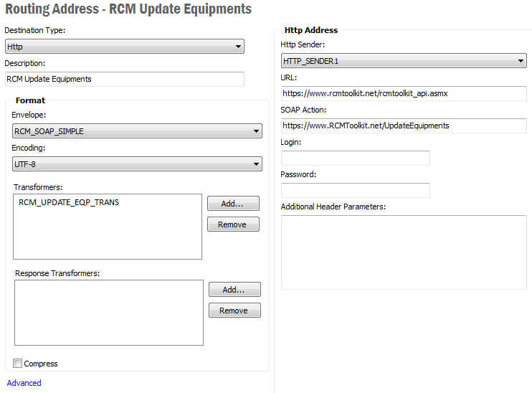Focus the SOAP Action text field
532x393 pixels.
click(x=404, y=126)
